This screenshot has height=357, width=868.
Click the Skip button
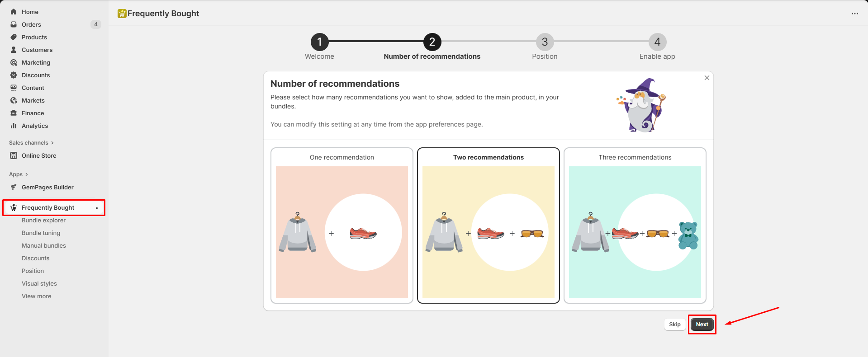click(x=674, y=324)
